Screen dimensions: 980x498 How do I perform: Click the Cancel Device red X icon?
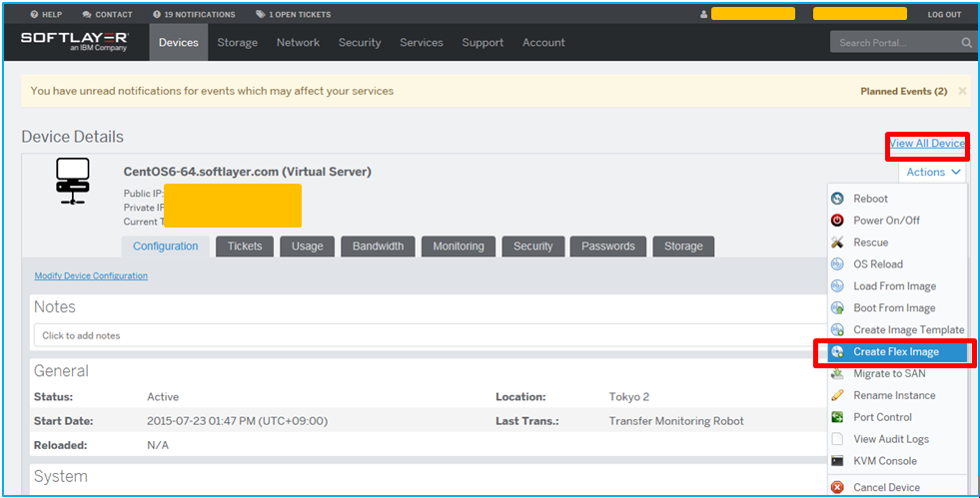(x=837, y=487)
